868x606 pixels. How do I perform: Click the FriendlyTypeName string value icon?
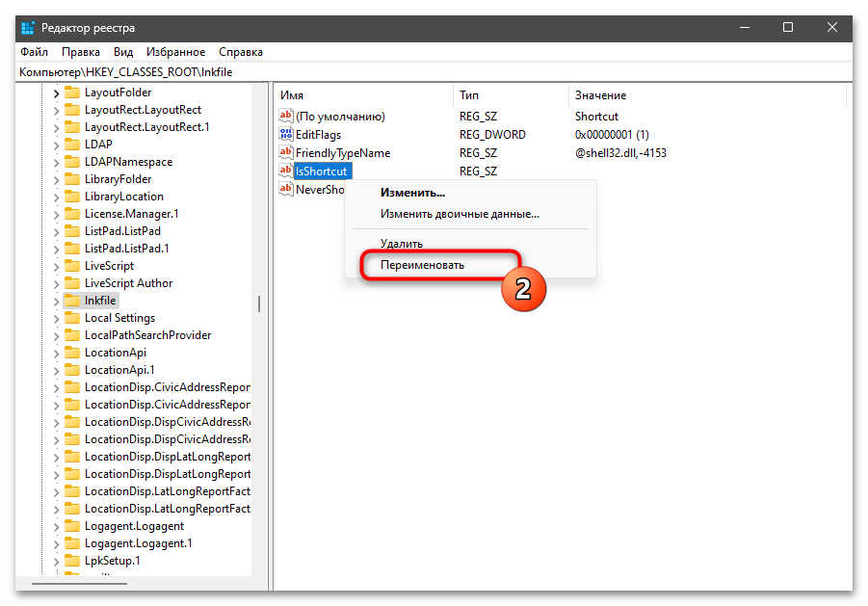(x=285, y=152)
